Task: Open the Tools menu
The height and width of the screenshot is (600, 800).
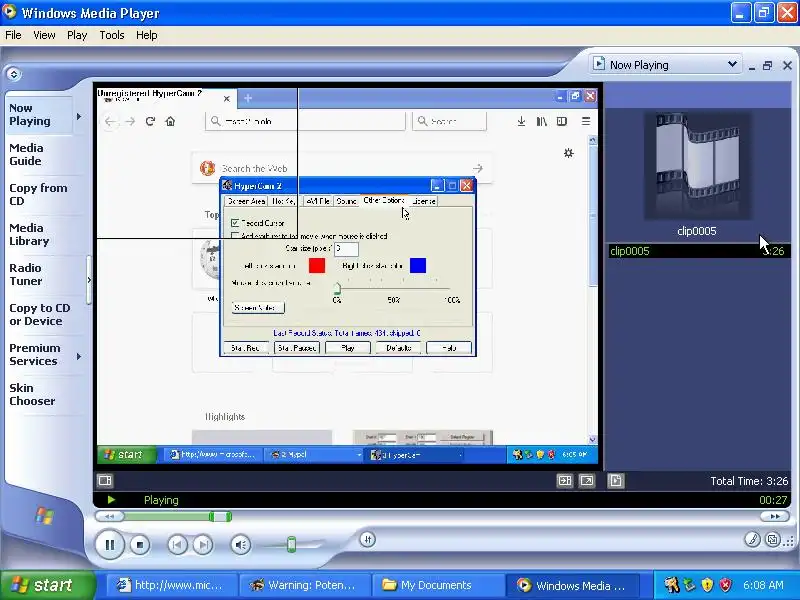Action: (x=112, y=35)
